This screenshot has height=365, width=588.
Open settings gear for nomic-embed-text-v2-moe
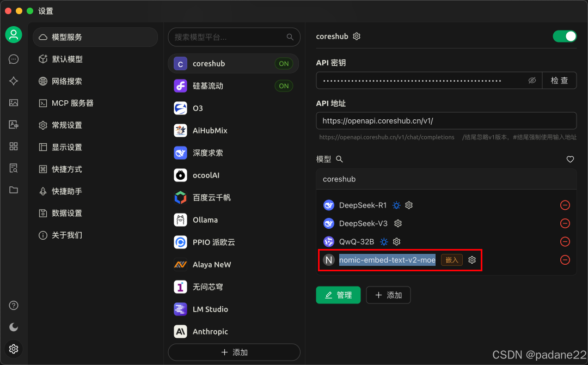pos(471,260)
